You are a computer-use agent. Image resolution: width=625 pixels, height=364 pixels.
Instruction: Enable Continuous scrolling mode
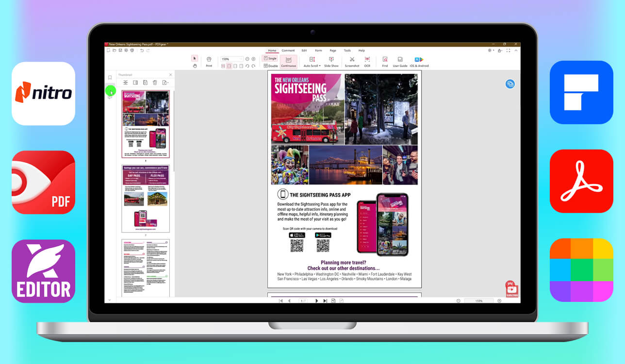[288, 62]
